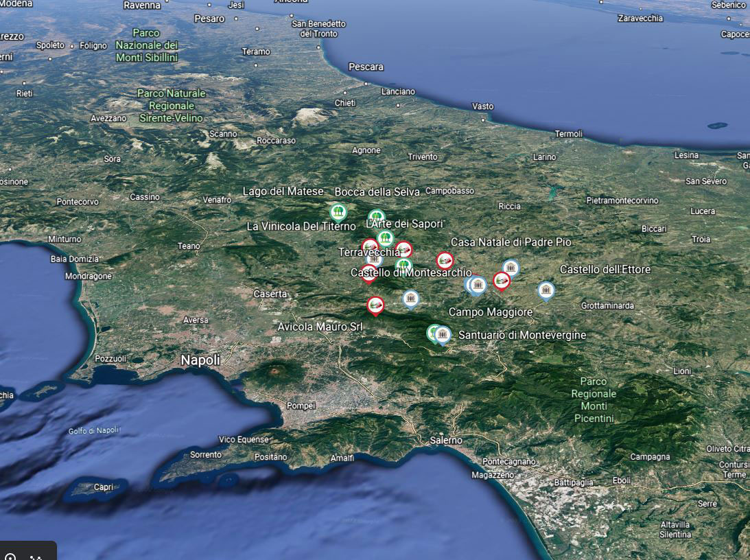The image size is (750, 560).
Task: Click the green tree marker directly above Terravecchia label
Action: tap(386, 238)
